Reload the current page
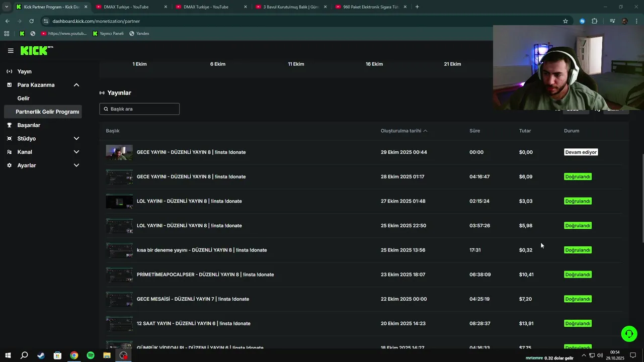This screenshot has height=362, width=644. coord(31,21)
